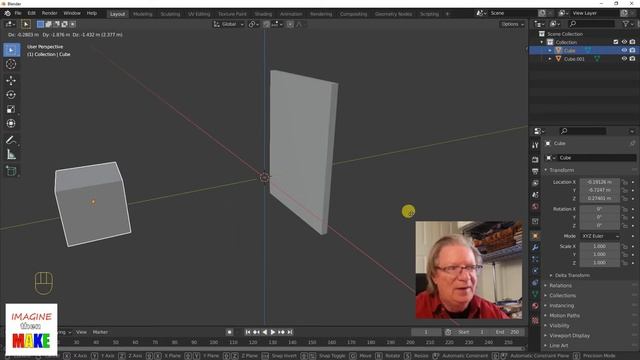Select the Scale tool
Screen dimensions: 640x360
coord(11,109)
